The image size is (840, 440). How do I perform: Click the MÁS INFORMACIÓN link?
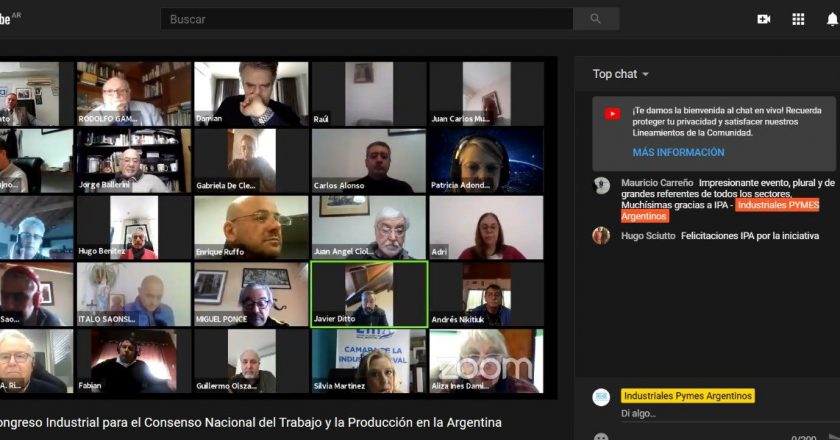[x=678, y=152]
